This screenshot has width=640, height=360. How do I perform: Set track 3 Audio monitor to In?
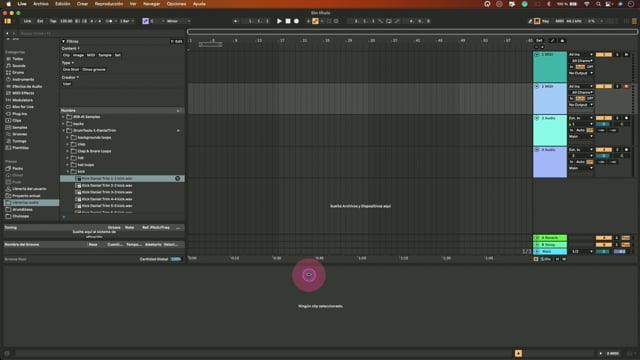tap(571, 130)
